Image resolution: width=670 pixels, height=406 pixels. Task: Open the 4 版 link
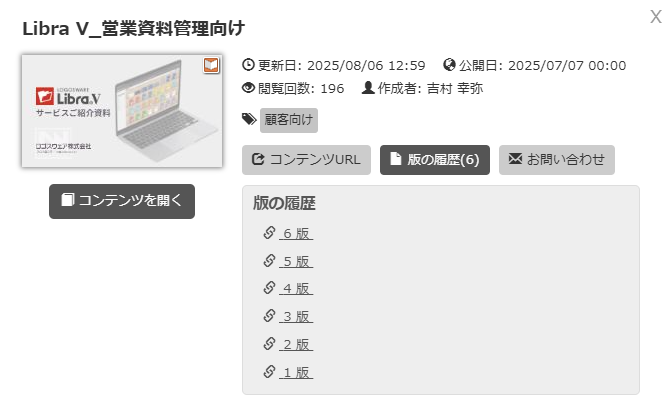[x=296, y=289]
